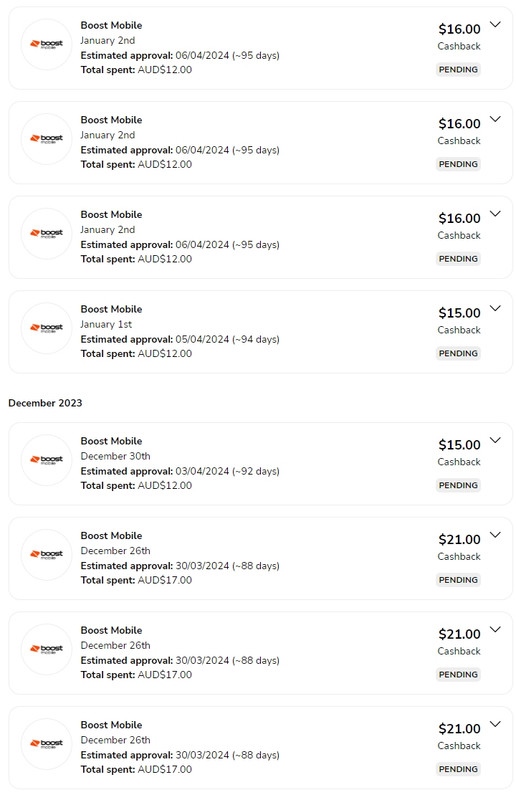The height and width of the screenshot is (800, 516).
Task: Expand the topmost January 2nd $16.00 entry chevron
Action: [495, 24]
